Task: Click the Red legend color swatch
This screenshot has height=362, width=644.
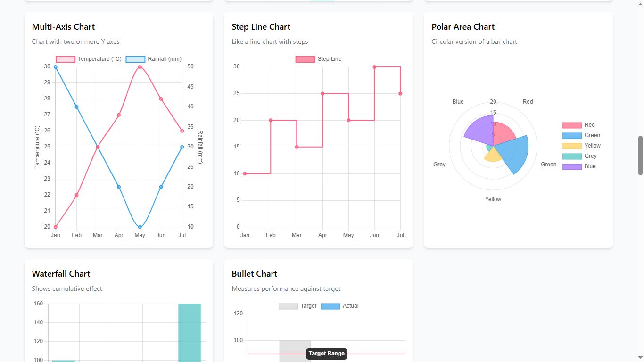Action: [572, 125]
